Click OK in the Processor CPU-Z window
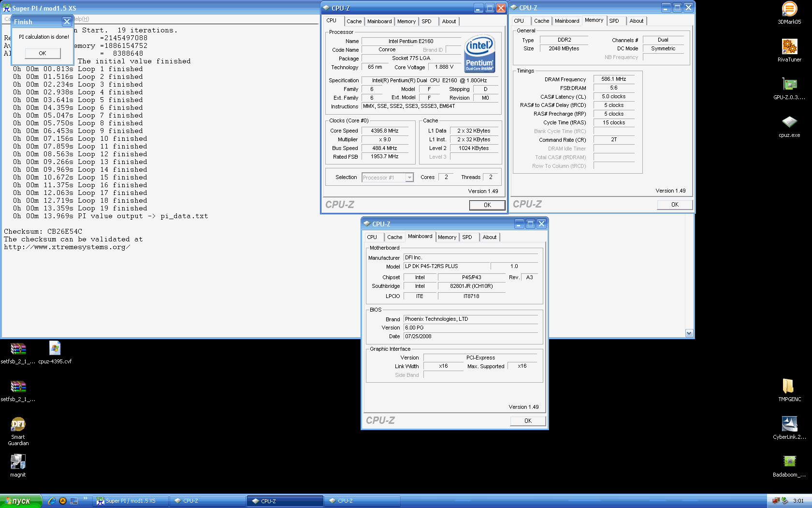This screenshot has width=812, height=508. (x=487, y=205)
